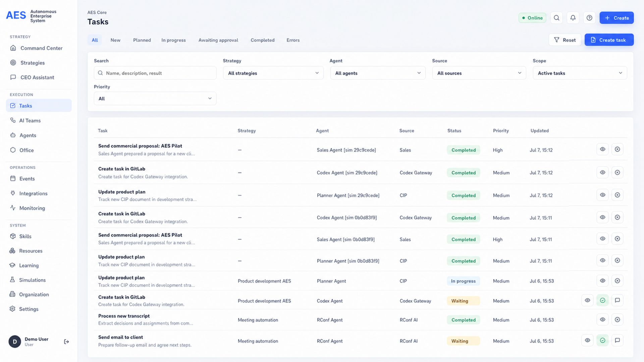Open Demo User profile

pos(29,342)
